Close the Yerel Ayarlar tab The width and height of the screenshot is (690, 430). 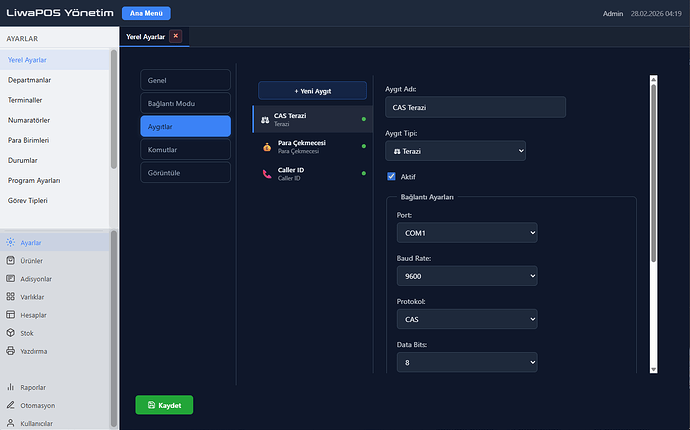point(176,36)
